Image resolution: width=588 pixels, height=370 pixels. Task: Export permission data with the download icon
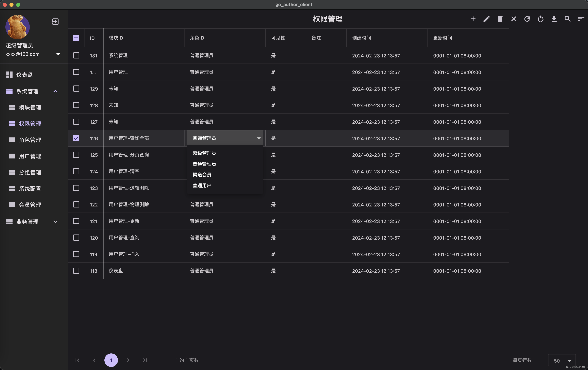(x=554, y=19)
